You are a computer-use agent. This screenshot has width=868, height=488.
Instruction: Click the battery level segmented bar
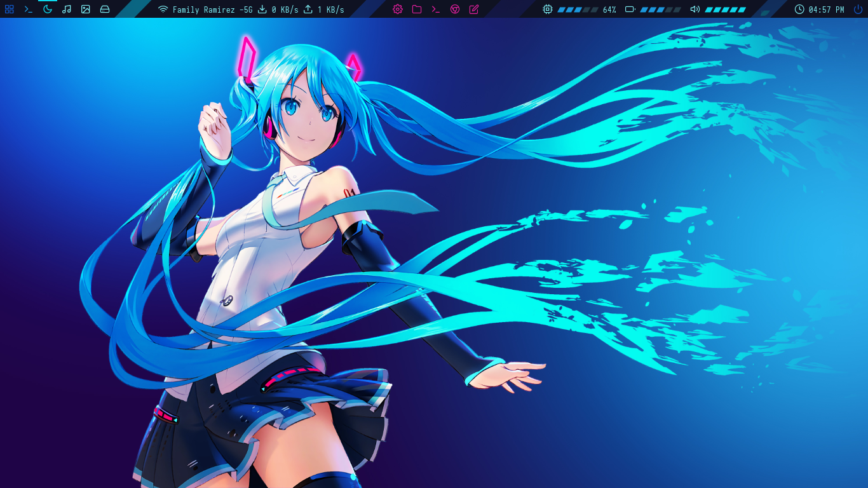tap(661, 10)
